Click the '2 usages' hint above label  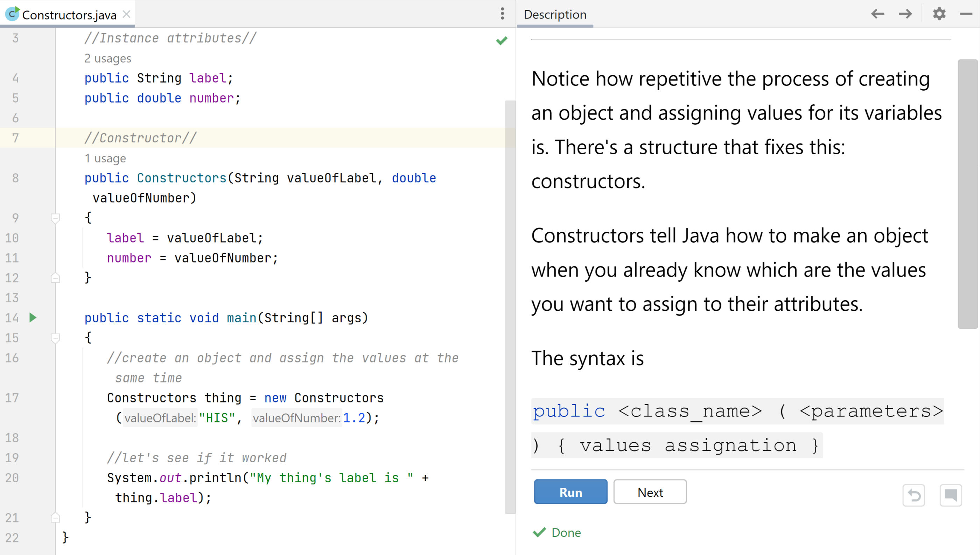[107, 58]
